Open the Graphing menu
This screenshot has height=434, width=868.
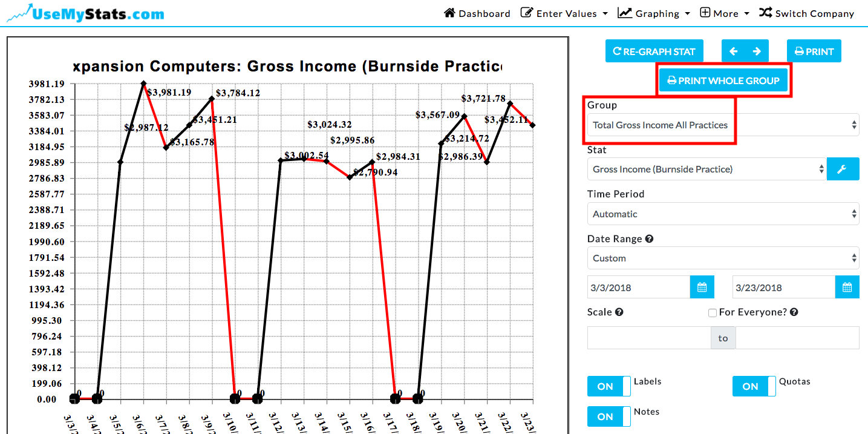pos(653,13)
